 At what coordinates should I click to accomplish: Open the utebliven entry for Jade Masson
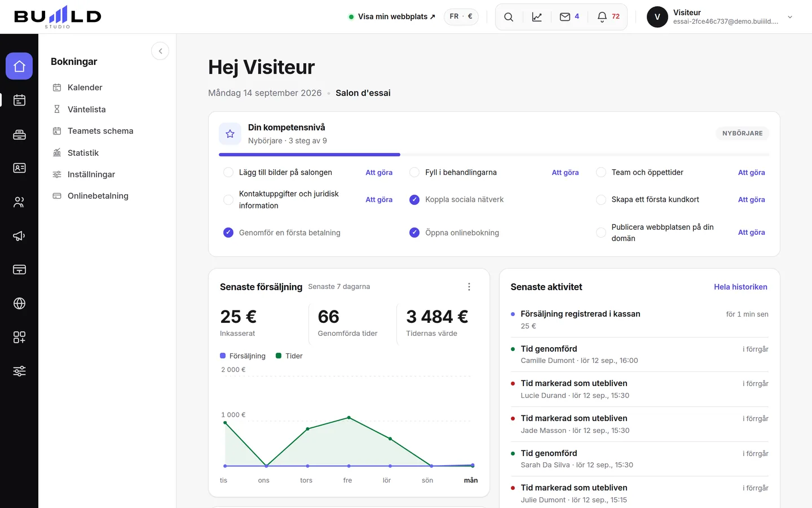pos(639,424)
